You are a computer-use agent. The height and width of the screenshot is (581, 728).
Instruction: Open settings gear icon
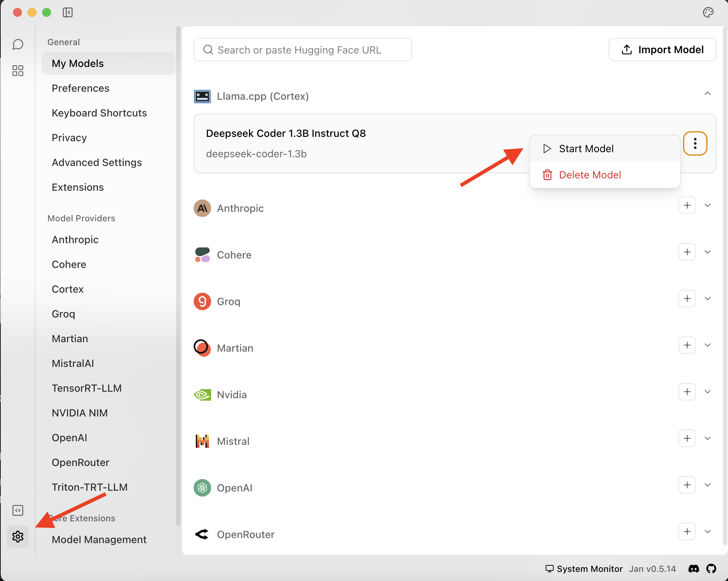click(18, 536)
